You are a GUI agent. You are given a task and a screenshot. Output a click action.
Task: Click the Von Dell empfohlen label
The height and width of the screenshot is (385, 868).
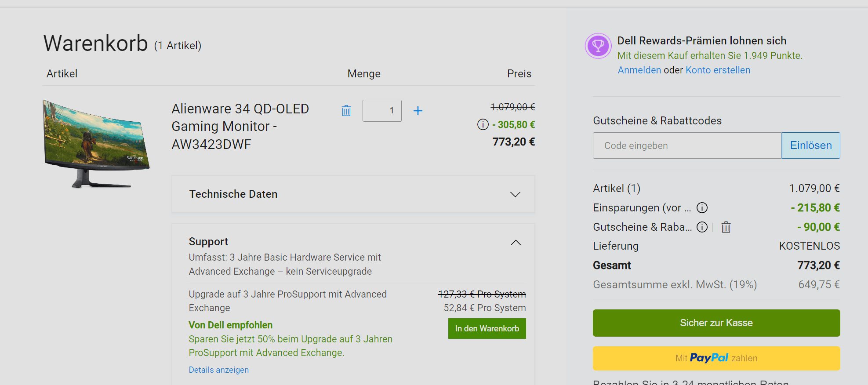point(231,325)
